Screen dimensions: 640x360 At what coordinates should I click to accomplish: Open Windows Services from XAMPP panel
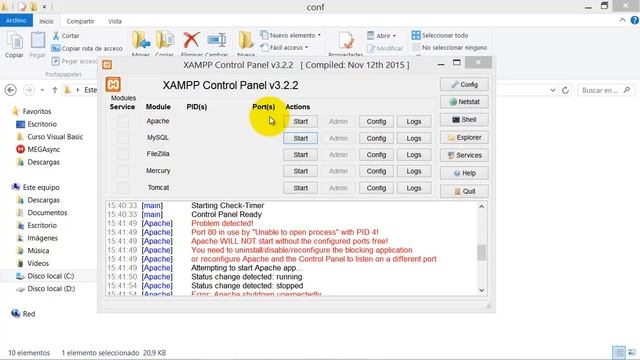point(464,155)
